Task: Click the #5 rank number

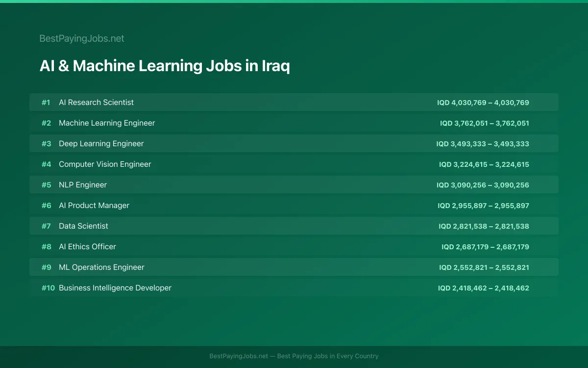Action: click(x=46, y=185)
